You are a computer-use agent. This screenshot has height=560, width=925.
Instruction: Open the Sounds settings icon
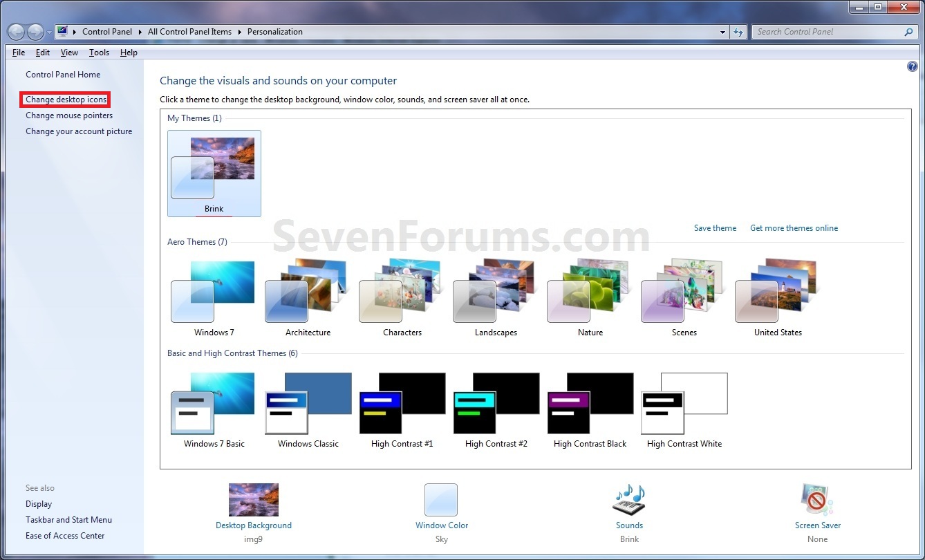click(628, 499)
